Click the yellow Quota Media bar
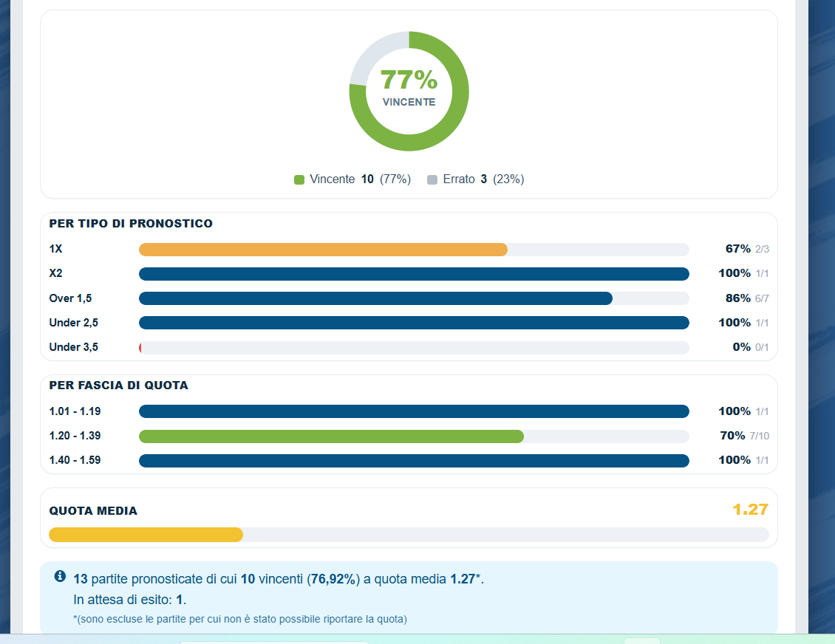835x644 pixels. click(146, 535)
